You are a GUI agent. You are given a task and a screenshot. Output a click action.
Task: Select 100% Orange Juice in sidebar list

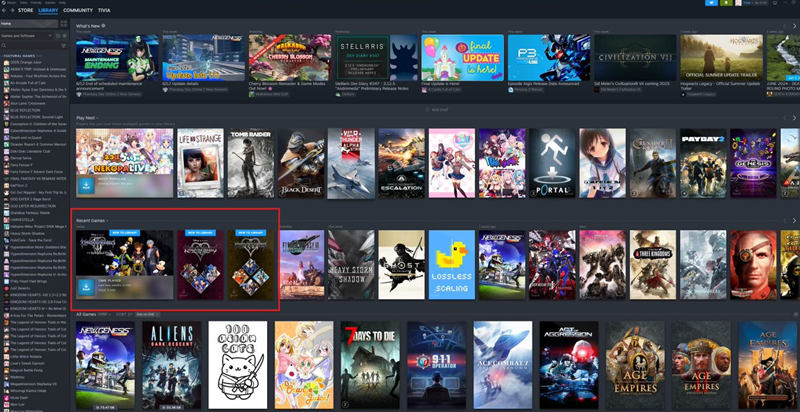[x=34, y=62]
